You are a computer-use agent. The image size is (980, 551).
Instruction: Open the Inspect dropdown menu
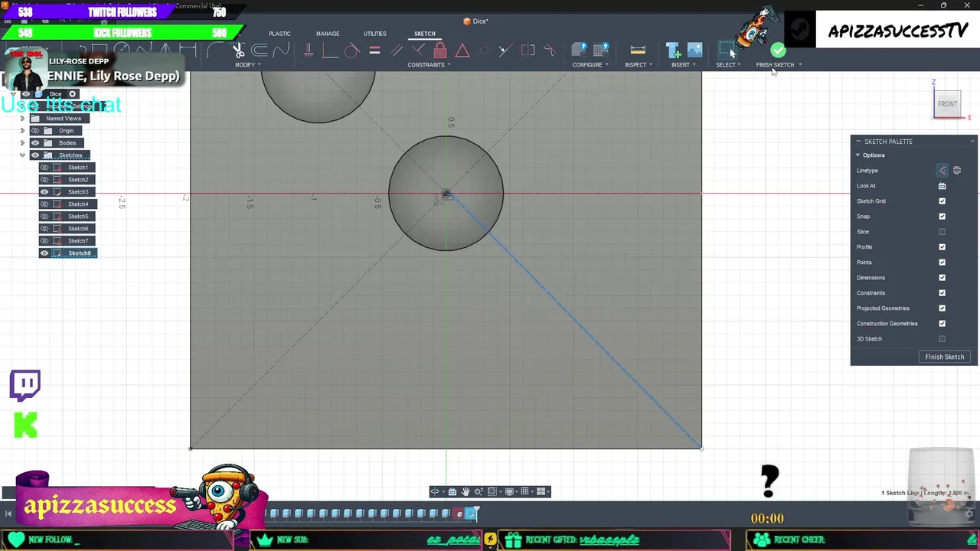point(639,65)
